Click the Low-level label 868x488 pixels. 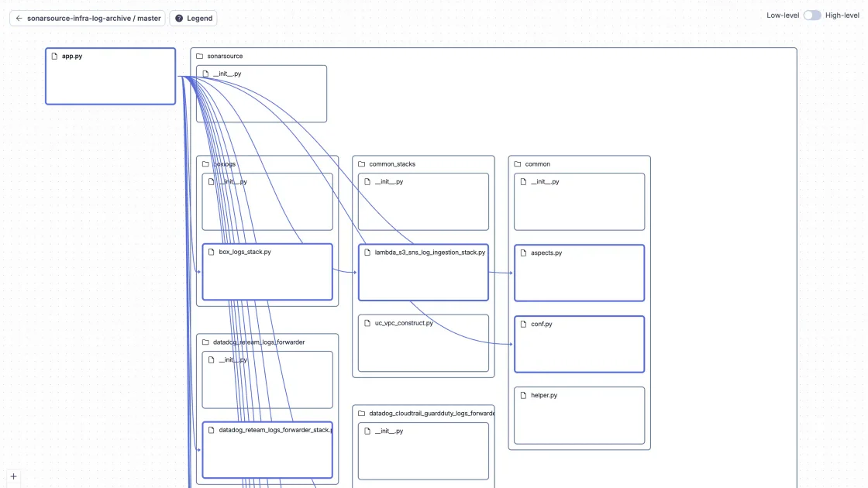pos(783,15)
